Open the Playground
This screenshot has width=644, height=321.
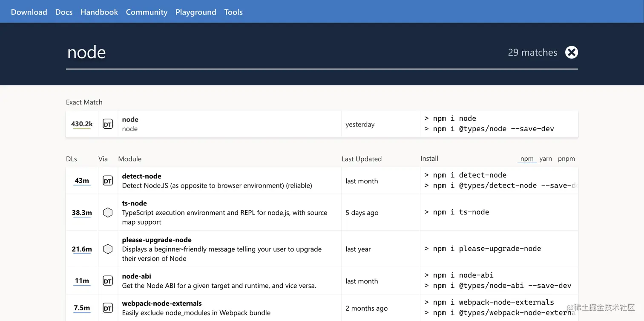(x=196, y=12)
